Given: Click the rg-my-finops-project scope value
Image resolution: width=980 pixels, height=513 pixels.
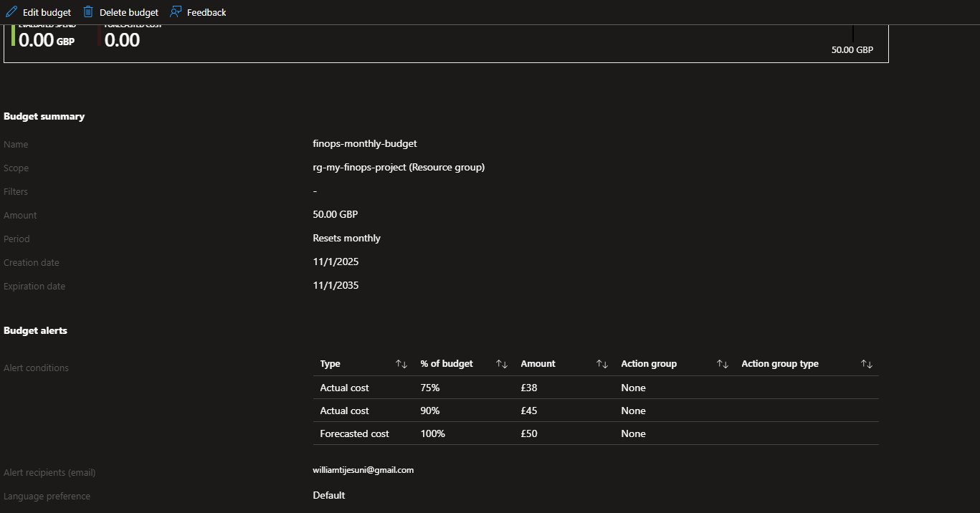Looking at the screenshot, I should point(399,168).
